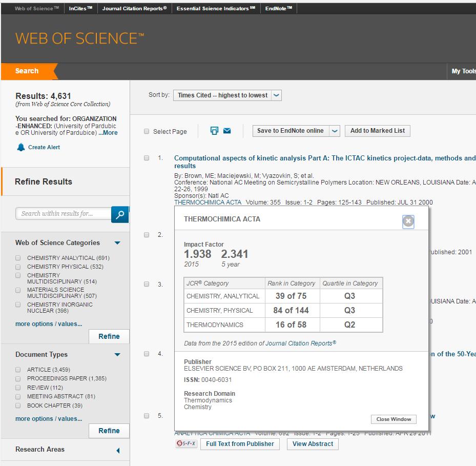Click the ...More link in search query
Image resolution: width=476 pixels, height=466 pixels.
click(x=108, y=133)
